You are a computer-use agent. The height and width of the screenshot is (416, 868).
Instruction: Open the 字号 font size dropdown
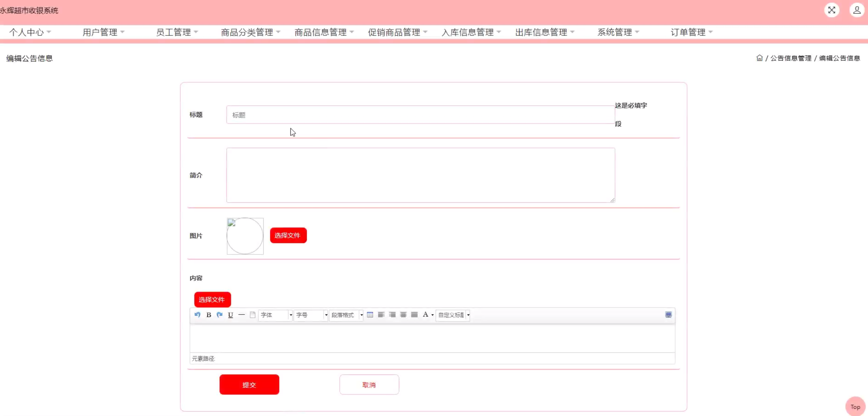pos(311,315)
